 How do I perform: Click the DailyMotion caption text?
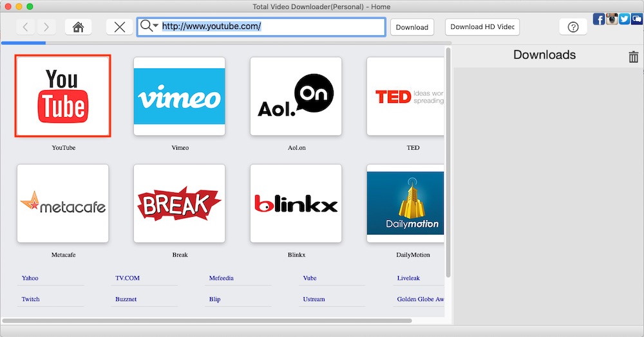pyautogui.click(x=413, y=255)
